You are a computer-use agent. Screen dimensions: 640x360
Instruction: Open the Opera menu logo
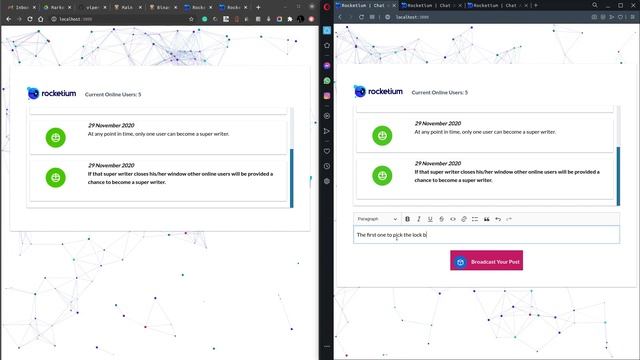pos(327,7)
